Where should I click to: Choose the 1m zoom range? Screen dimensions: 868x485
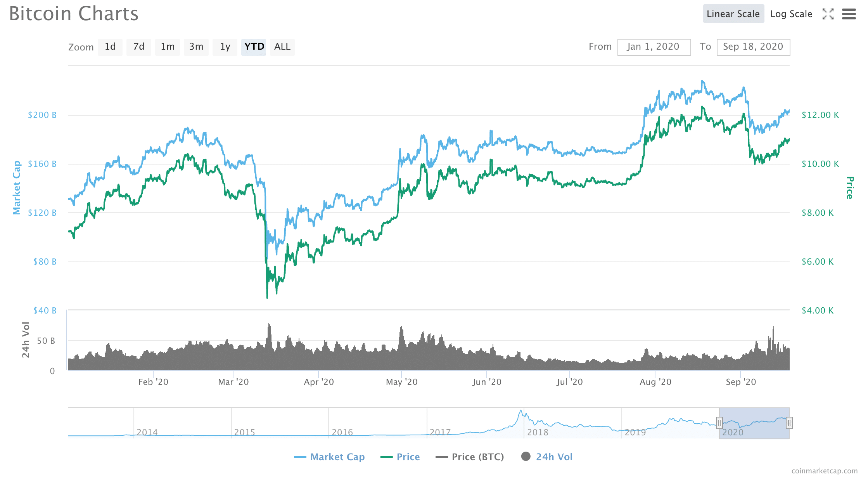(x=168, y=47)
